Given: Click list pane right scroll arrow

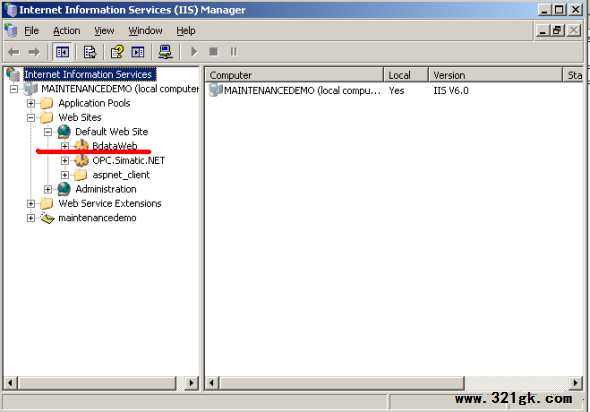Looking at the screenshot, I should 575,383.
